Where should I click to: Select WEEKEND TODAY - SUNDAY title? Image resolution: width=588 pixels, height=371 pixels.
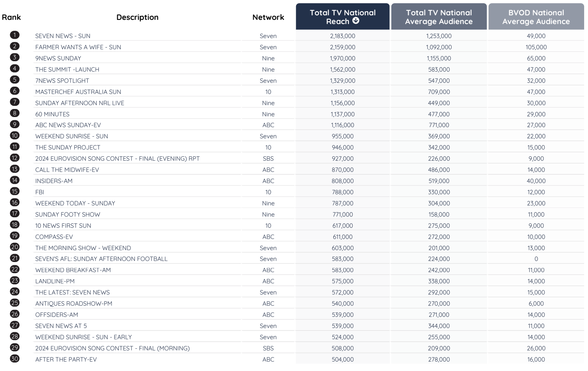[x=75, y=203]
